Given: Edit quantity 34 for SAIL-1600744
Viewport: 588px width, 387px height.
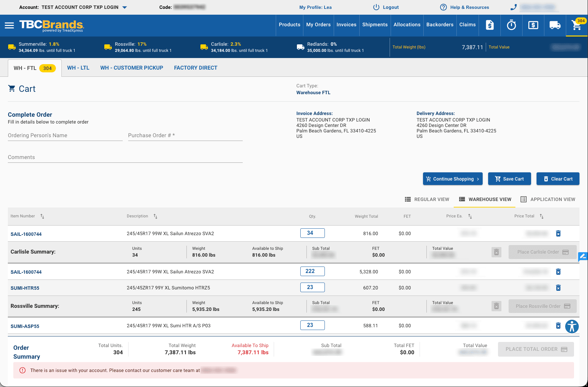Looking at the screenshot, I should coord(313,233).
